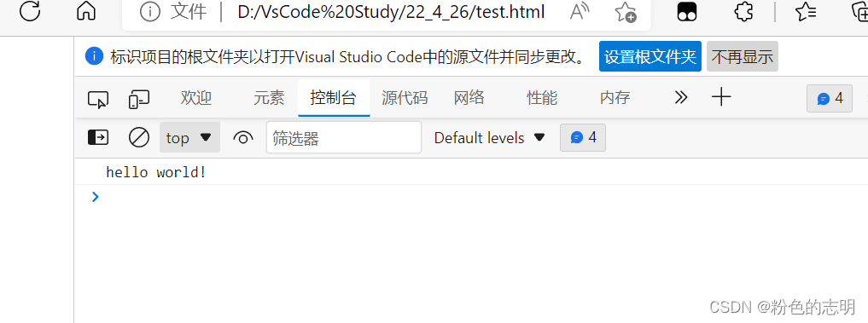Viewport: 868px width, 323px height.
Task: Open the Default levels dropdown
Action: coord(490,138)
